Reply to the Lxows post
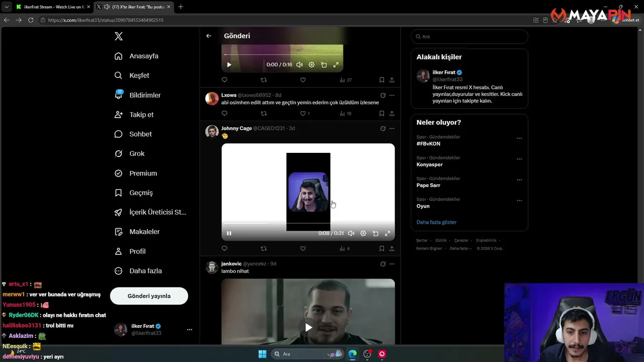This screenshot has height=362, width=644. tap(224, 114)
